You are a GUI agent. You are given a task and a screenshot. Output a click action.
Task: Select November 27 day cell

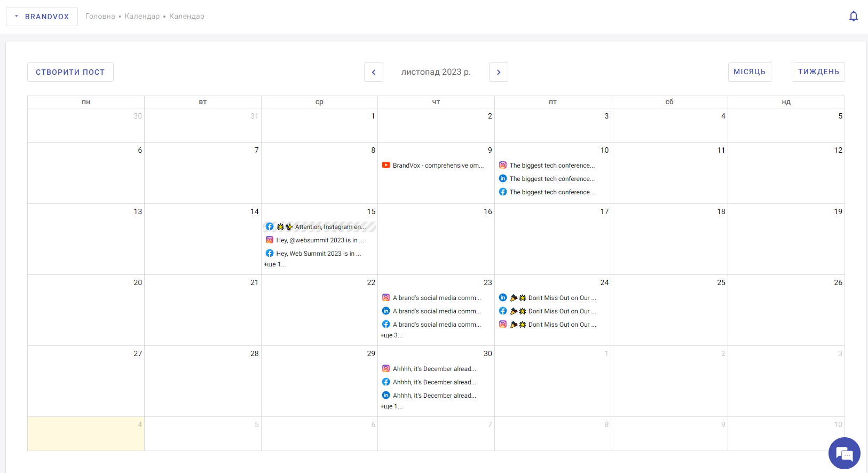pyautogui.click(x=86, y=381)
